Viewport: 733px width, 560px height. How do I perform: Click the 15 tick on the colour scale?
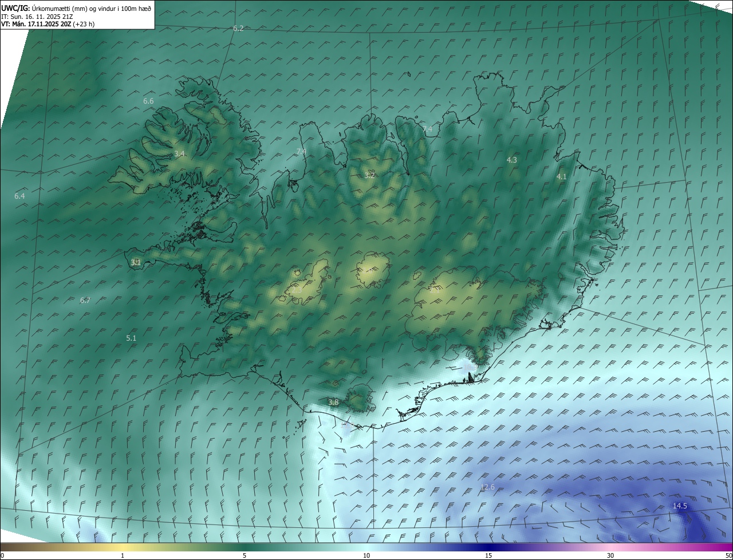tap(488, 555)
